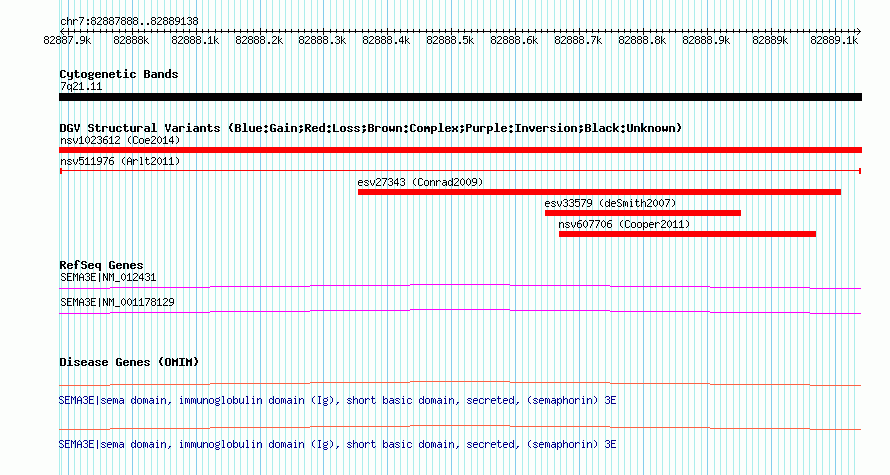Click the 82888.8k ruler tick label
The width and height of the screenshot is (890, 475).
pos(642,40)
